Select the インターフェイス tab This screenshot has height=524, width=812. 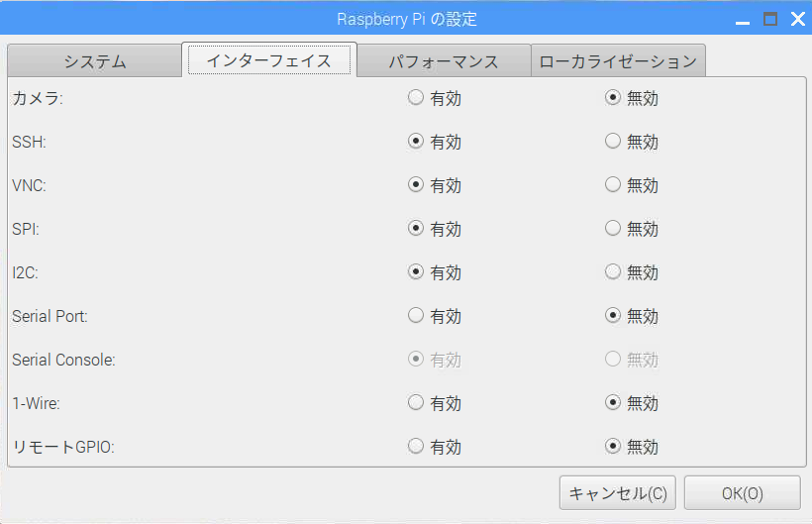(269, 60)
